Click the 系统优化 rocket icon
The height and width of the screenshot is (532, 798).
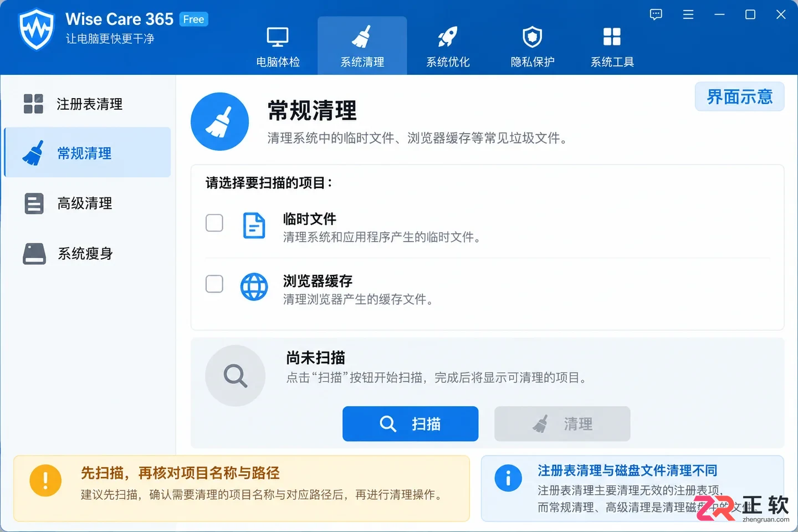[x=448, y=37]
